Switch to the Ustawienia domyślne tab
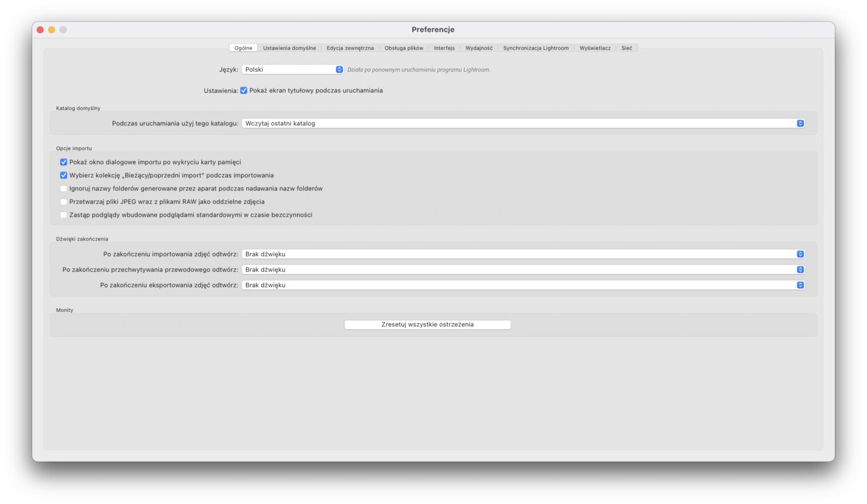Image resolution: width=867 pixels, height=504 pixels. click(289, 48)
